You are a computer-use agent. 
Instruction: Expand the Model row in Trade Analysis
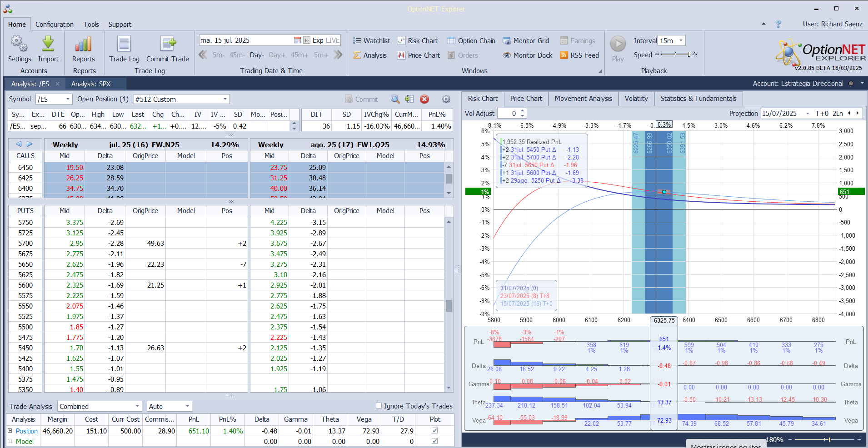[x=10, y=441]
